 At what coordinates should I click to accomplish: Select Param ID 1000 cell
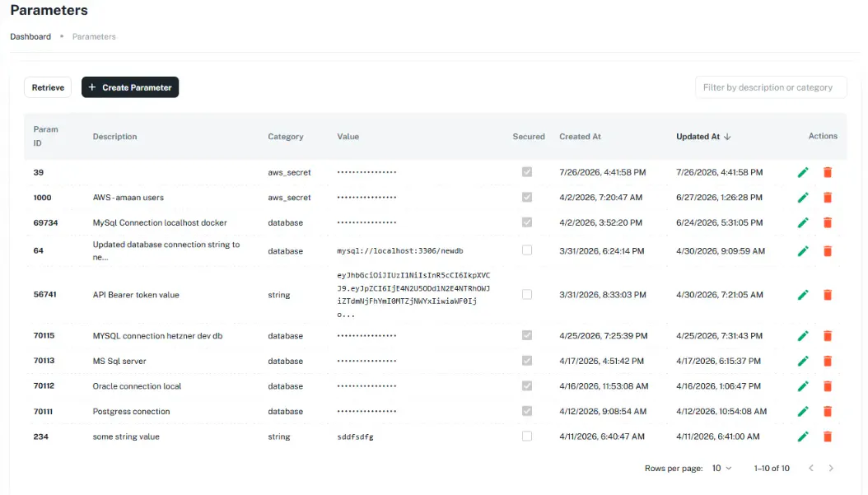42,197
